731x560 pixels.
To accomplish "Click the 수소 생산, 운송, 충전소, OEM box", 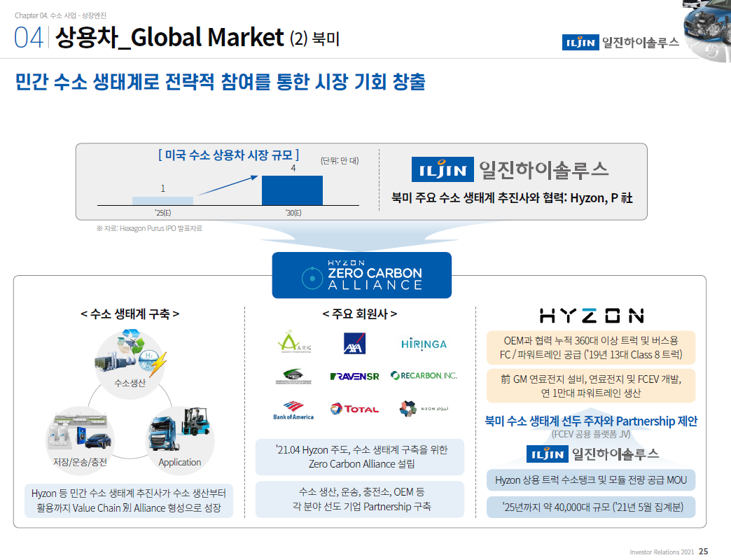I will 360,499.
